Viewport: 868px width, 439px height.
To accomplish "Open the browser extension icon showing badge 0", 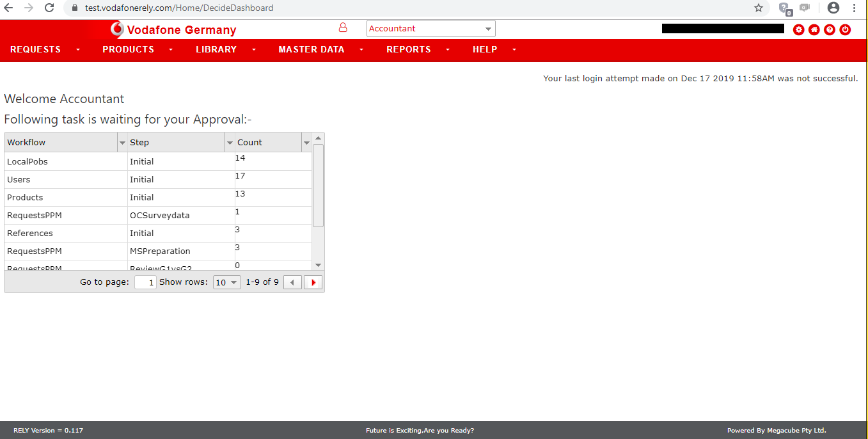I will pyautogui.click(x=785, y=8).
